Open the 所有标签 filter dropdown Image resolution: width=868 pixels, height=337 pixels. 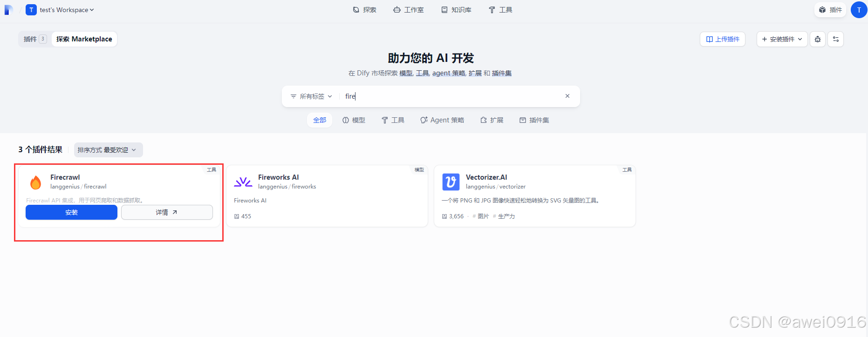311,96
